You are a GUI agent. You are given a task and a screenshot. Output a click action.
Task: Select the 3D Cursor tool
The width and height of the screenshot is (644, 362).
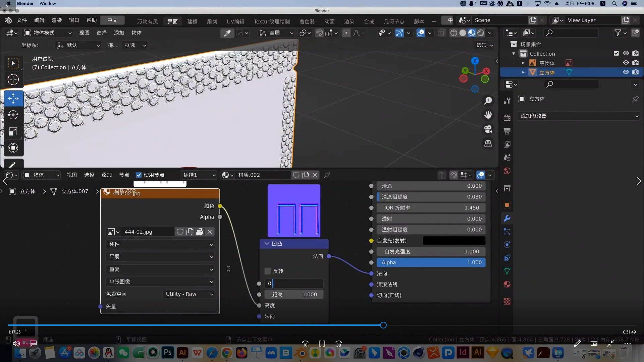coord(13,80)
